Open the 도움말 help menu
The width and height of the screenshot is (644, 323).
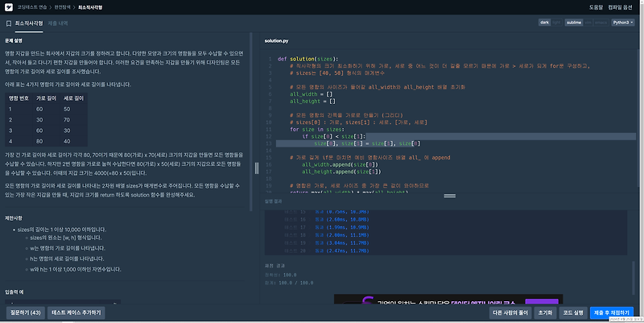pyautogui.click(x=596, y=7)
